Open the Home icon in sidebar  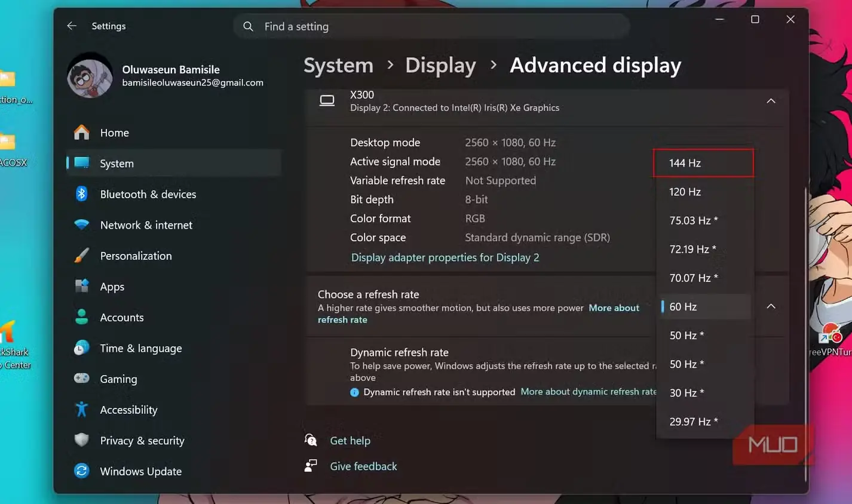coord(82,133)
